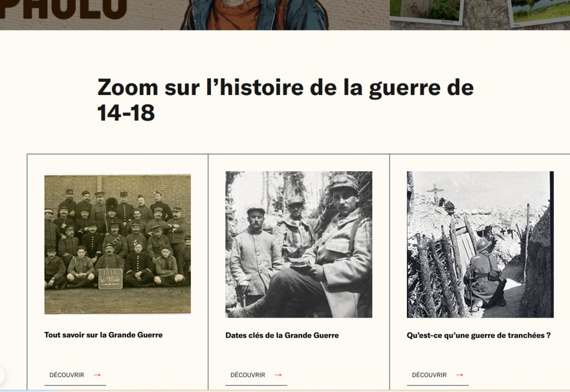Open the sepia group soldiers photo
Image resolution: width=570 pixels, height=392 pixels.
point(117,244)
